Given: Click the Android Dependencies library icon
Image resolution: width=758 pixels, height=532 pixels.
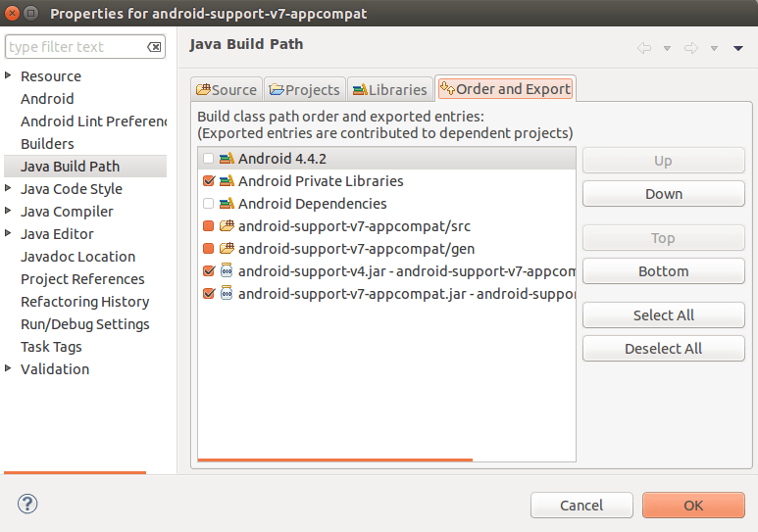Looking at the screenshot, I should pos(227,204).
